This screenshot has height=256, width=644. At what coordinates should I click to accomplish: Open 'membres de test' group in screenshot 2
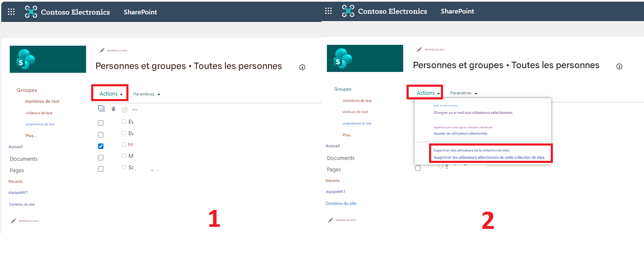357,101
